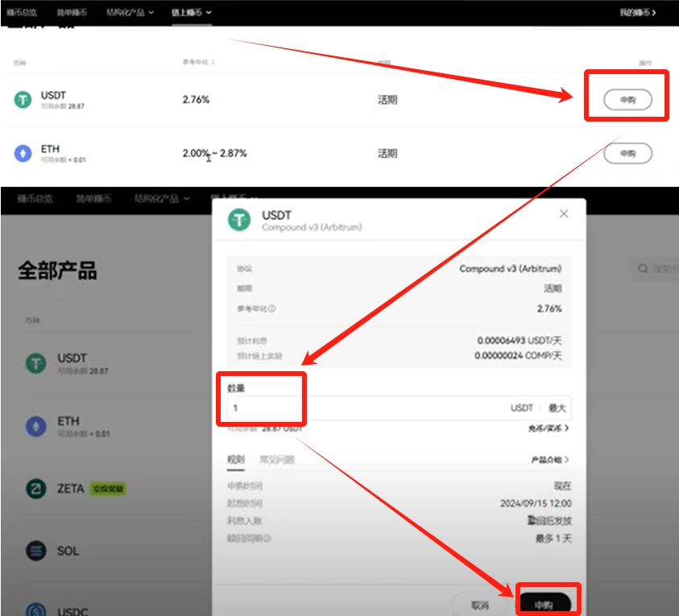Open 结构化产品 dropdown in top navigation bar
679x616 pixels.
(x=130, y=13)
